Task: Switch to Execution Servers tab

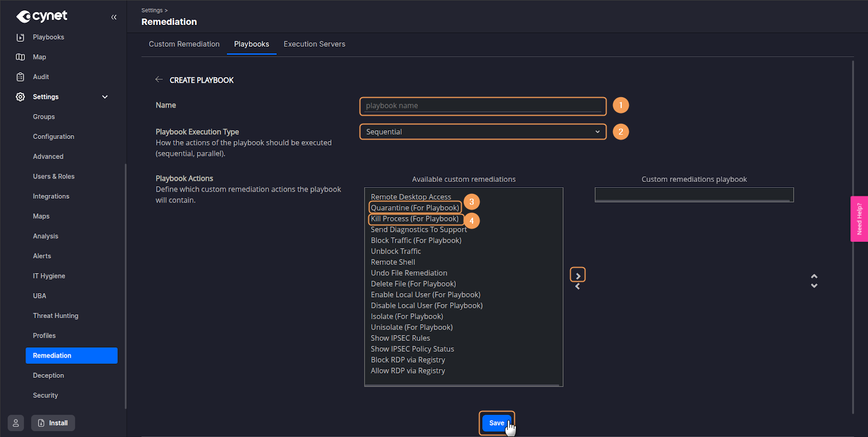Action: click(314, 44)
